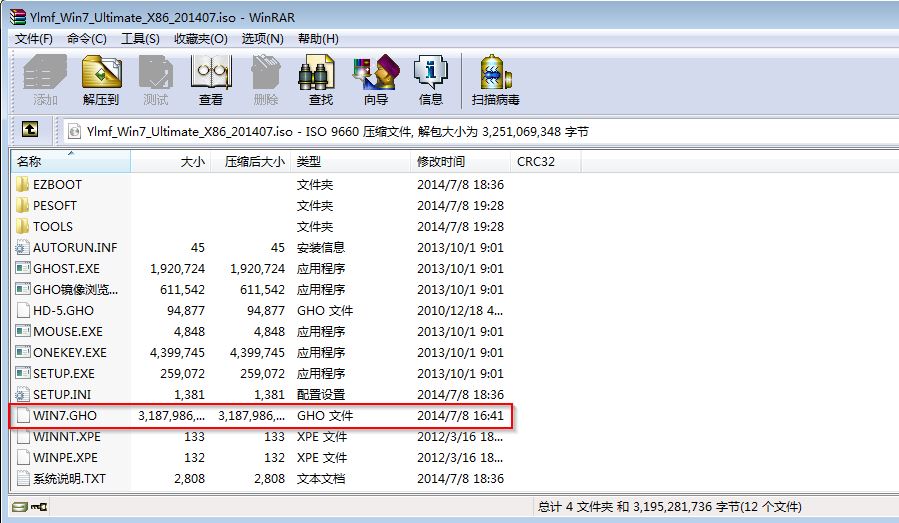This screenshot has width=899, height=523.
Task: Click the TOOLS folder icon
Action: tap(22, 226)
